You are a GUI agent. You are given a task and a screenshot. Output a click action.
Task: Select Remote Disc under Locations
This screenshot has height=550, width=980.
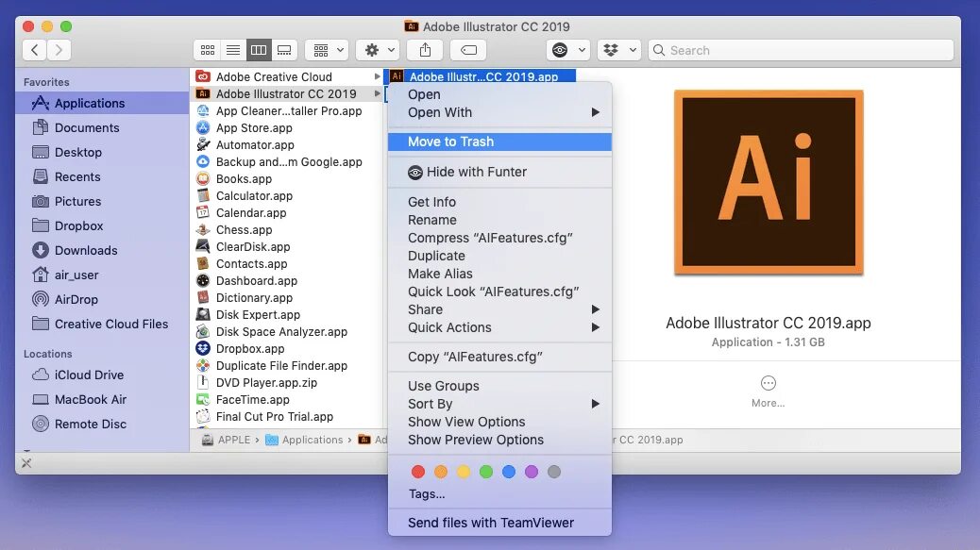coord(102,424)
